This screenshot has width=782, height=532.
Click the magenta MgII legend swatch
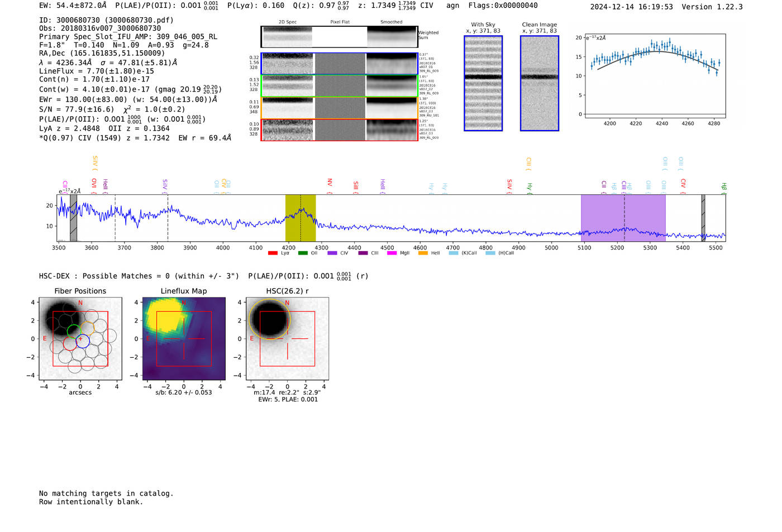tap(392, 253)
